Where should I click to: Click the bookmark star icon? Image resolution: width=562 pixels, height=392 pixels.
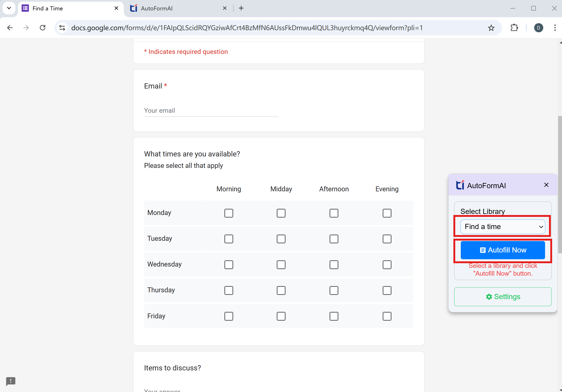[x=491, y=28]
